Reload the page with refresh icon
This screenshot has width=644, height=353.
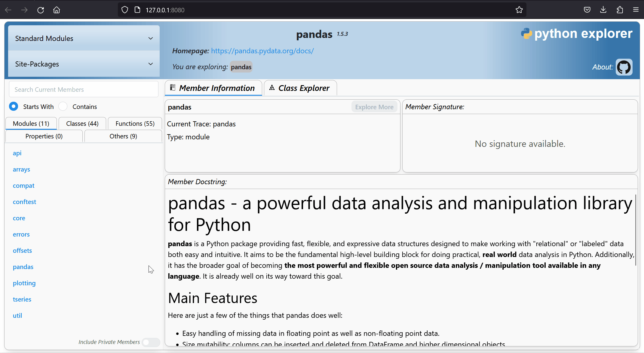[41, 10]
